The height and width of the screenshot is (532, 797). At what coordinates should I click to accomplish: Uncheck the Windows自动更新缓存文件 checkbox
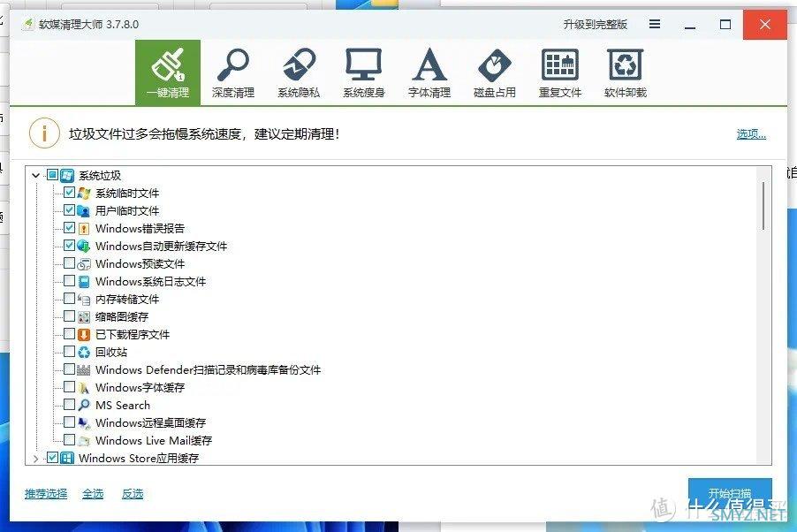point(69,245)
